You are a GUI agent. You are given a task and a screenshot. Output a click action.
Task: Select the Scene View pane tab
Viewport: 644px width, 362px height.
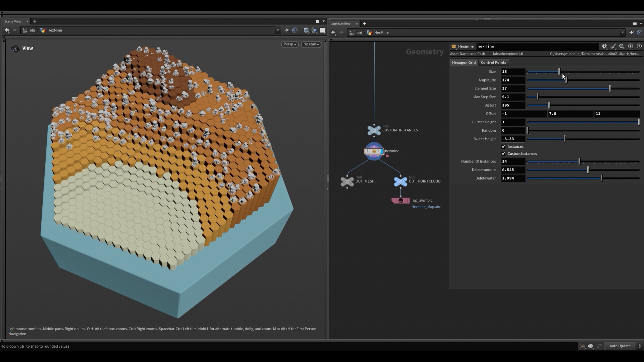[x=13, y=21]
